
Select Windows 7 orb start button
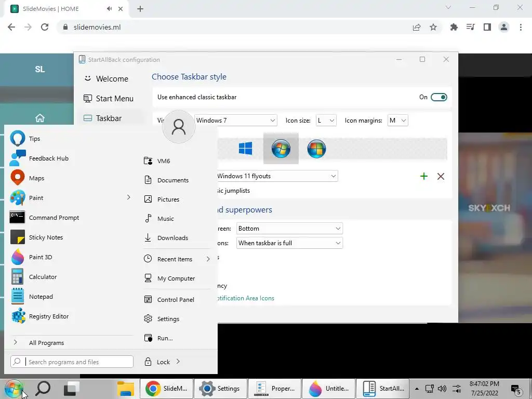click(281, 149)
